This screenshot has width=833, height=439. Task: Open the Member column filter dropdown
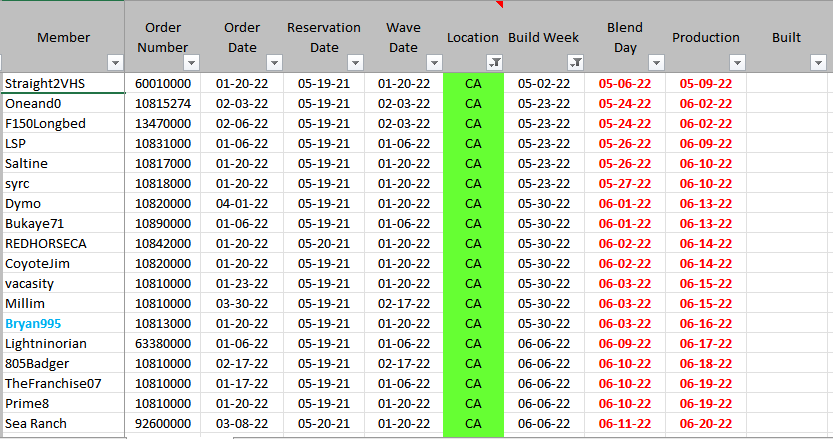pyautogui.click(x=111, y=62)
